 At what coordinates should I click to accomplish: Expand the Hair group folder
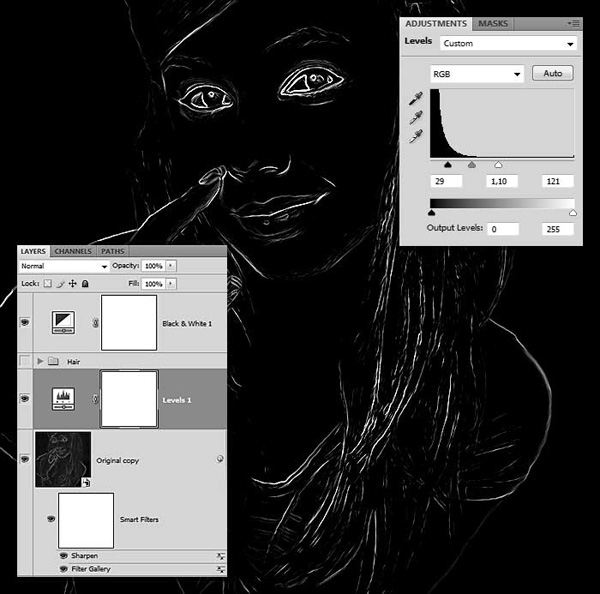pyautogui.click(x=40, y=361)
